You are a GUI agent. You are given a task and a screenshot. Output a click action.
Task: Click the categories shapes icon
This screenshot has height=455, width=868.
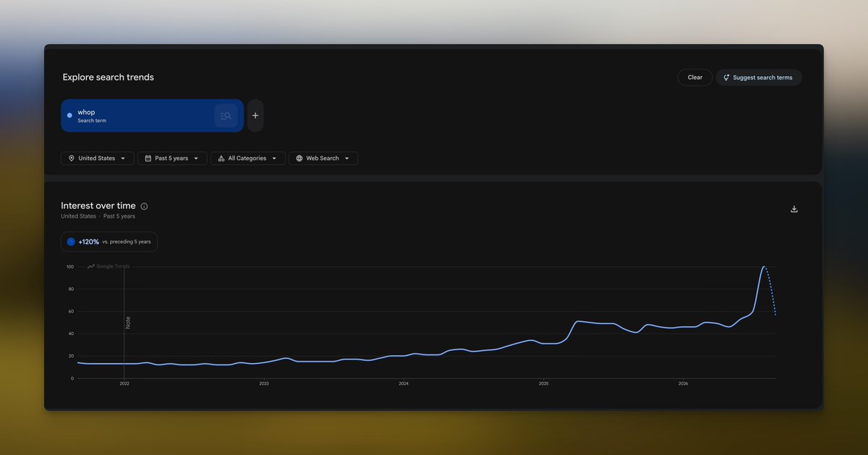[221, 158]
